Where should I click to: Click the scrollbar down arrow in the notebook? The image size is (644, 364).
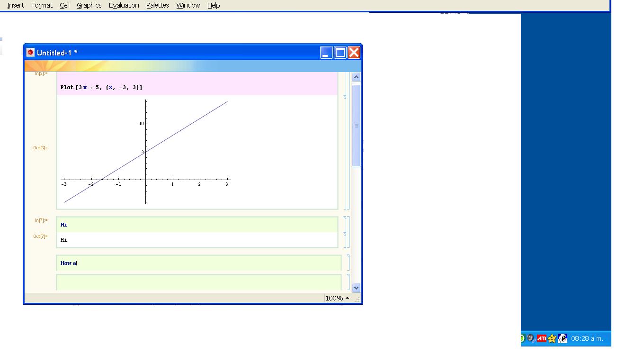point(356,287)
